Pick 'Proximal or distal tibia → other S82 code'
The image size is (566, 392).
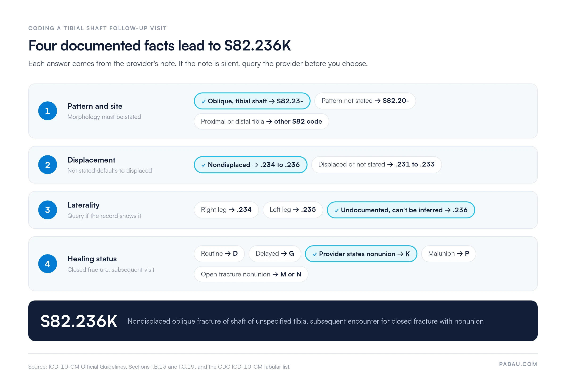click(261, 121)
